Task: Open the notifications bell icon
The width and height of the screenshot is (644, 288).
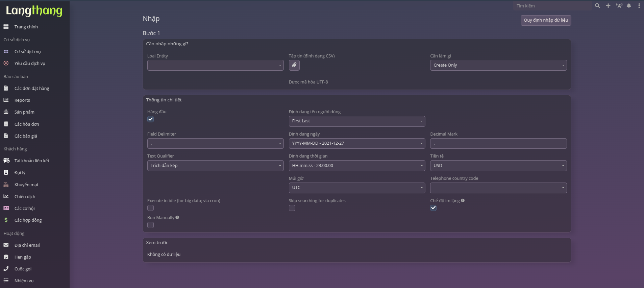Action: point(629,6)
